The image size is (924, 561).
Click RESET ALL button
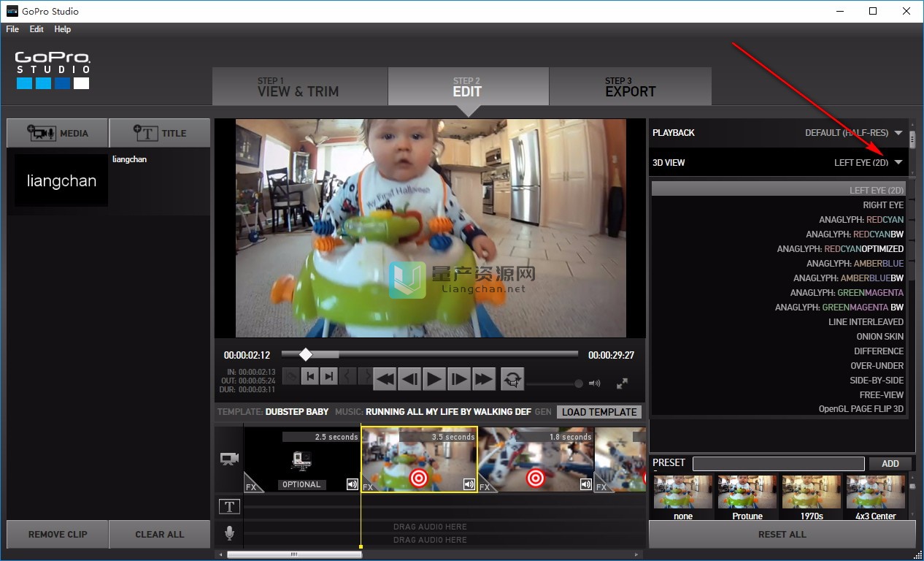tap(782, 534)
